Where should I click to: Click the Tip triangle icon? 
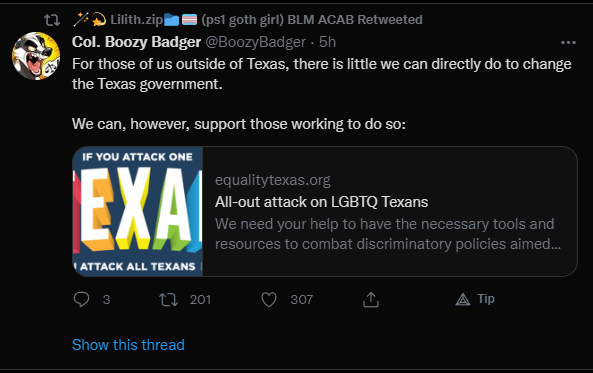pos(463,300)
